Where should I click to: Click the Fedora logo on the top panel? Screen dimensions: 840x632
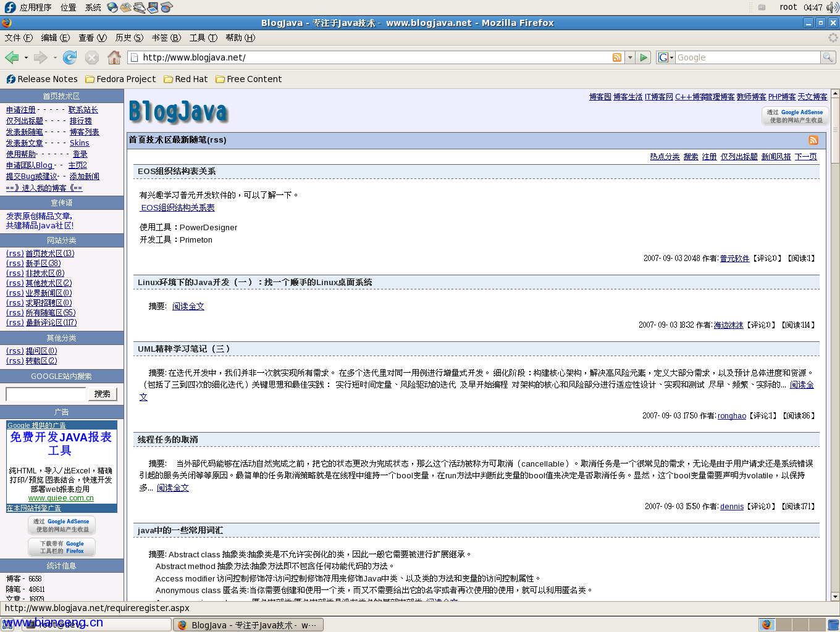click(10, 7)
